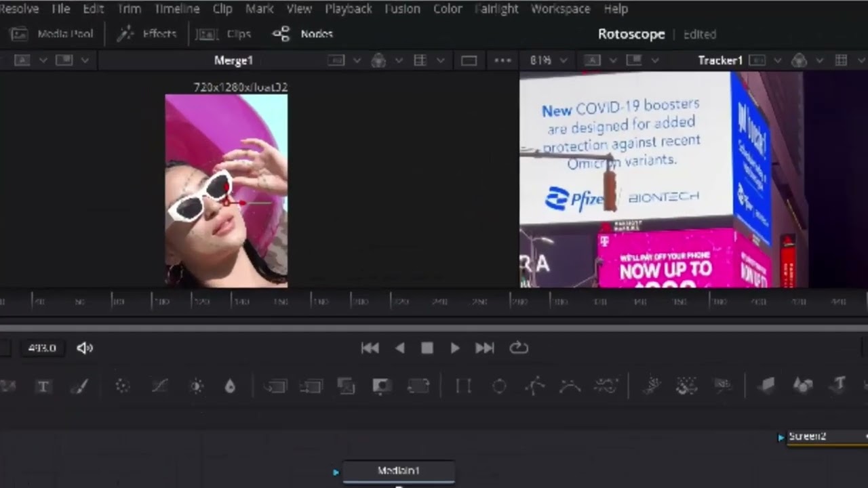Image resolution: width=868 pixels, height=488 pixels.
Task: Add an Ellipse mask tool
Action: (499, 386)
